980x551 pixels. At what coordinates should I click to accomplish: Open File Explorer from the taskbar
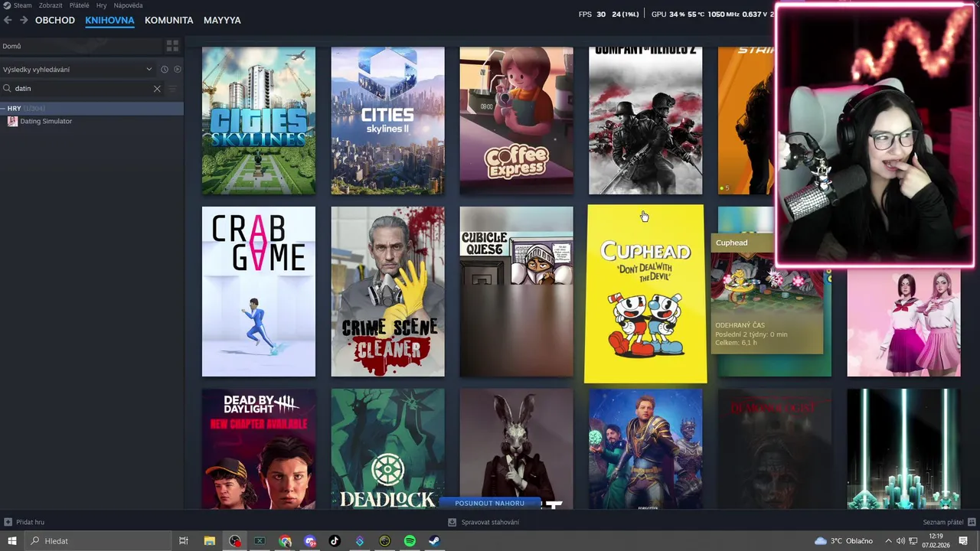pos(209,541)
